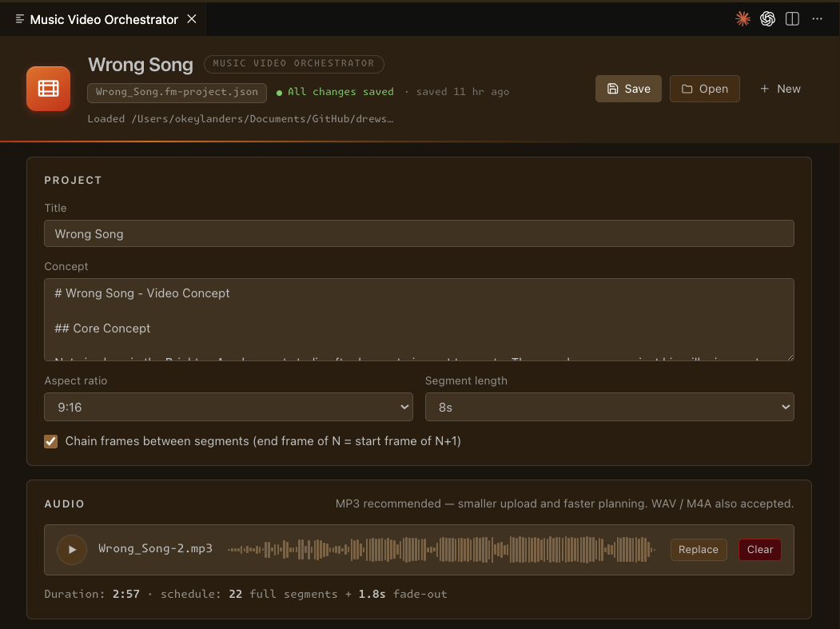Open the ChatGPT knot icon in tab bar
Image resolution: width=840 pixels, height=629 pixels.
click(x=767, y=19)
